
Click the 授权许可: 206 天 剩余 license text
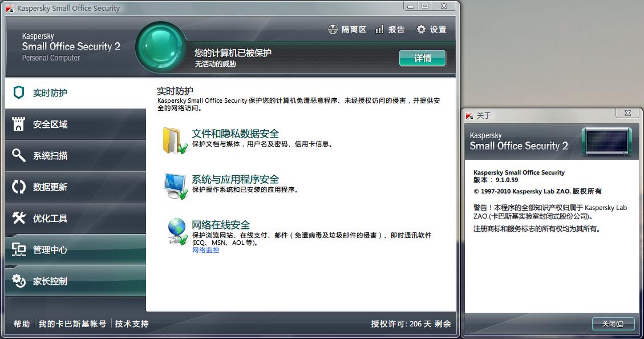pyautogui.click(x=411, y=324)
